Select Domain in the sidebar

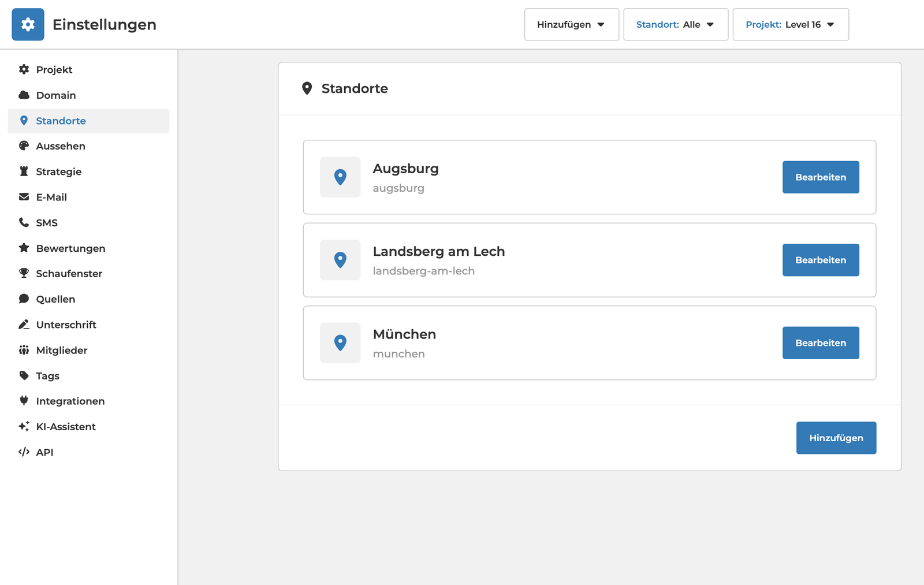click(56, 95)
